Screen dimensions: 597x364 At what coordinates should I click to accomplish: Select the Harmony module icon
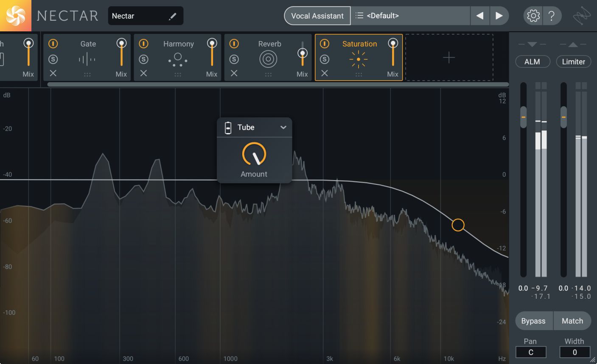click(178, 60)
